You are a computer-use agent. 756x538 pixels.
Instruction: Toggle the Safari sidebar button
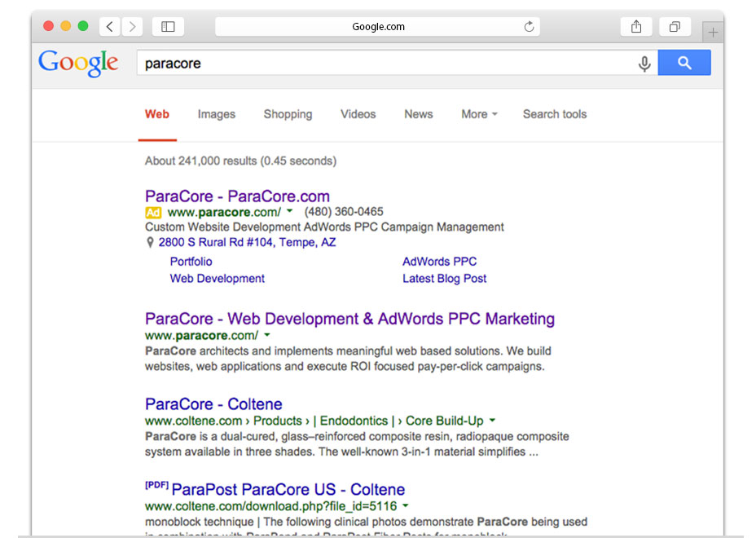168,27
